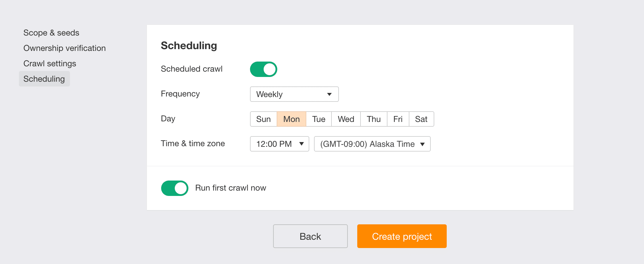Open Ownership verification step

[65, 48]
